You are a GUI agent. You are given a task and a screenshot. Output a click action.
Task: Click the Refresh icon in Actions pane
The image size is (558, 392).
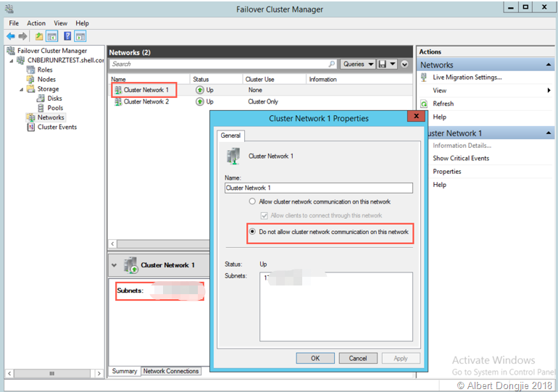tap(424, 104)
